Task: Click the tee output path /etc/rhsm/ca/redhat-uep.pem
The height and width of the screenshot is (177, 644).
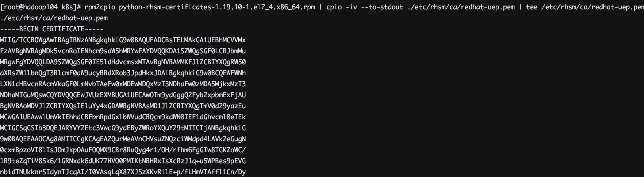Action: click(592, 7)
